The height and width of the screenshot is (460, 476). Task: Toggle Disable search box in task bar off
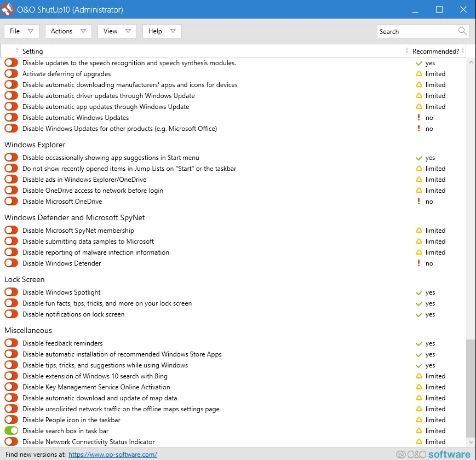click(x=12, y=430)
